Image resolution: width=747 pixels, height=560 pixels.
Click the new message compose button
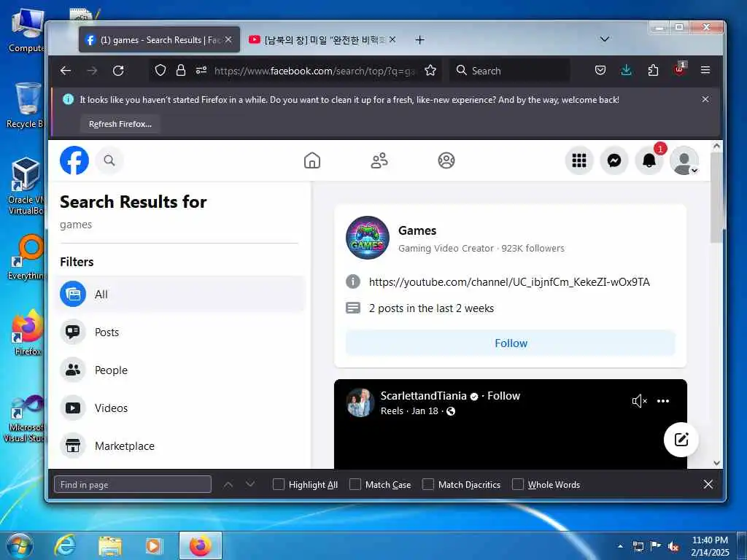click(681, 439)
